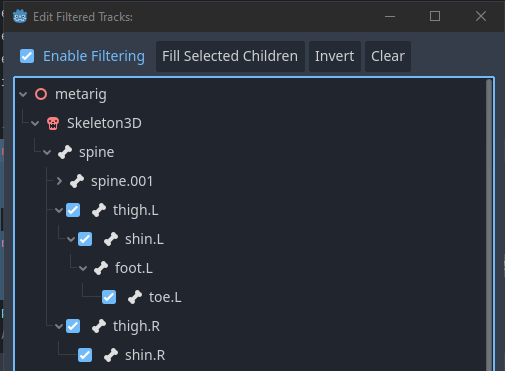The image size is (505, 371).
Task: Click the Invert button
Action: pos(335,56)
